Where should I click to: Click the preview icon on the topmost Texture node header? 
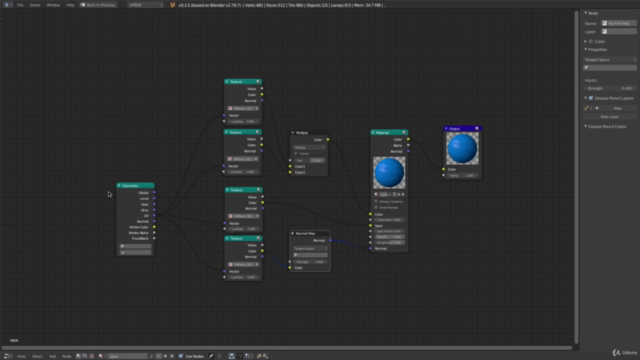coord(258,82)
